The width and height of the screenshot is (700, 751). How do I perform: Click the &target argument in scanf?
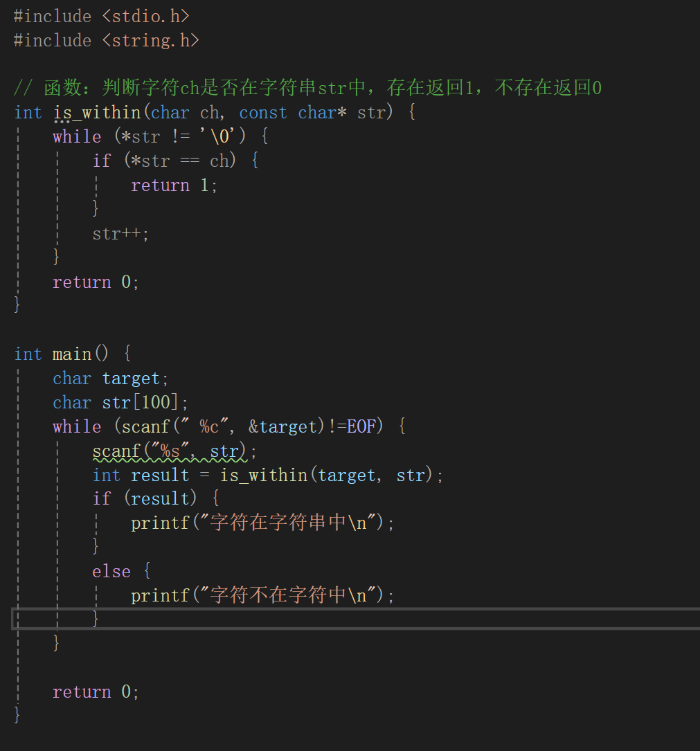[x=282, y=427]
